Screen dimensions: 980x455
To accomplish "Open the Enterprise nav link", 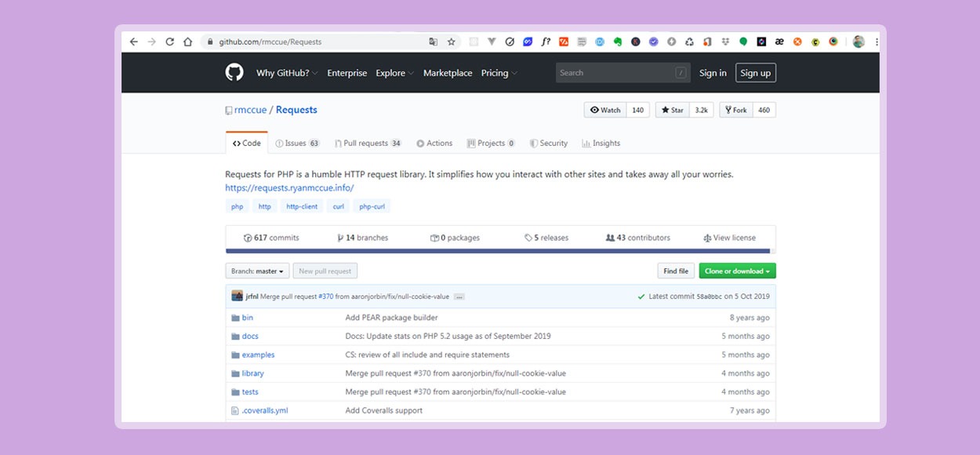I will point(347,73).
